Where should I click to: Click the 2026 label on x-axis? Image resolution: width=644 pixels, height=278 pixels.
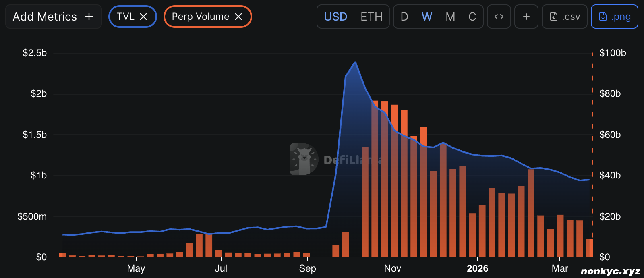pos(477,268)
